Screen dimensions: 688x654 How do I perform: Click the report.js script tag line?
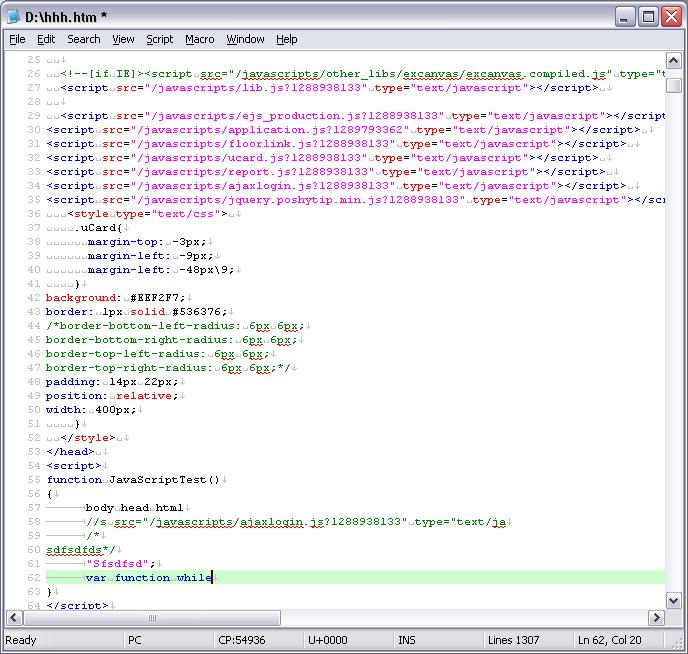(326, 172)
